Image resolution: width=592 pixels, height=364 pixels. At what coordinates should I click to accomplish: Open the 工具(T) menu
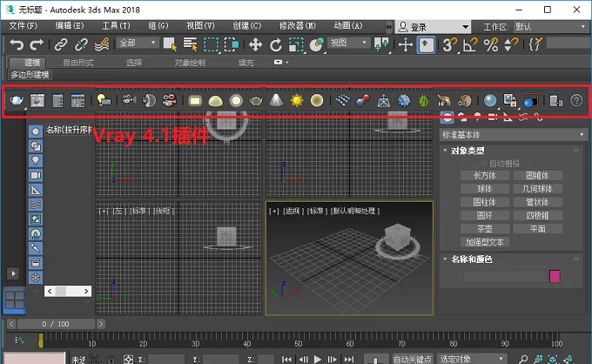(x=116, y=25)
